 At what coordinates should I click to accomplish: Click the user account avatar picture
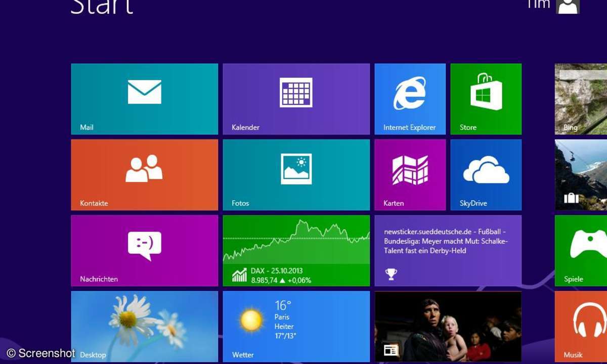pos(568,6)
